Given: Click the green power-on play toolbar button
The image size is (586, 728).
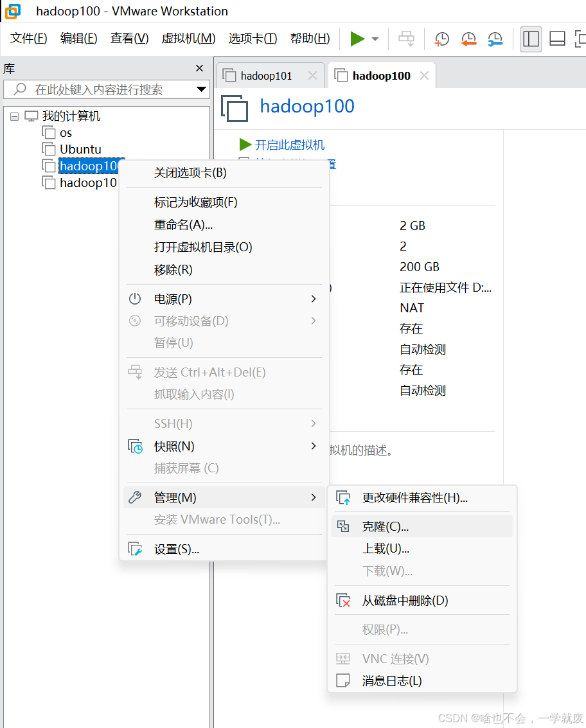Looking at the screenshot, I should 357,39.
